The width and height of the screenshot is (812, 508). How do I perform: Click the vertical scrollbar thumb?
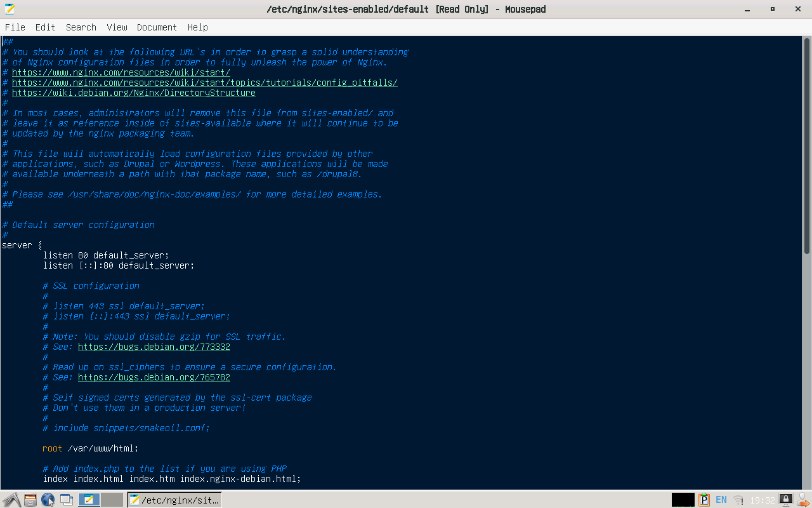click(807, 145)
